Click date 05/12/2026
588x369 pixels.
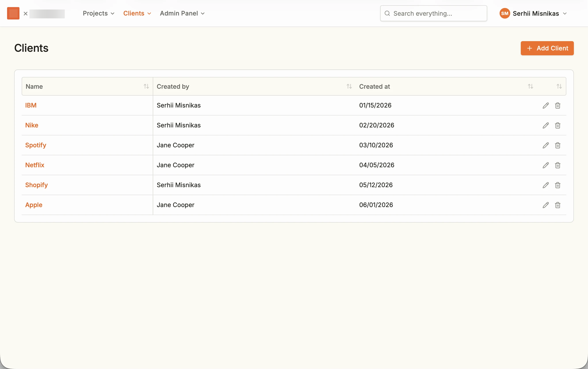(x=376, y=185)
